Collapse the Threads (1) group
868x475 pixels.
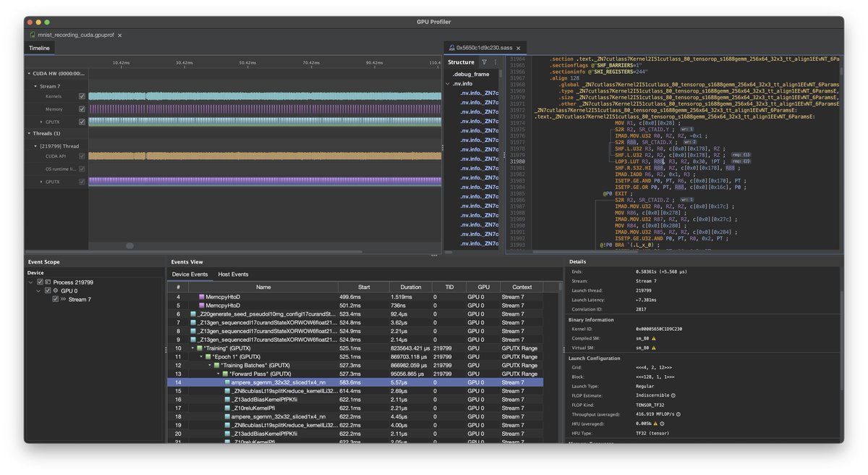(29, 133)
